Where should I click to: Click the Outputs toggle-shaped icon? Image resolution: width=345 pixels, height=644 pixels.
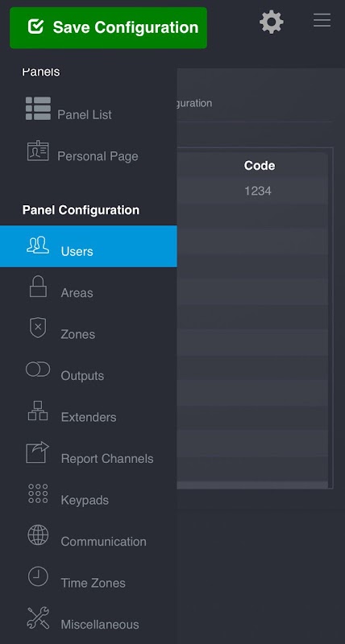[38, 369]
